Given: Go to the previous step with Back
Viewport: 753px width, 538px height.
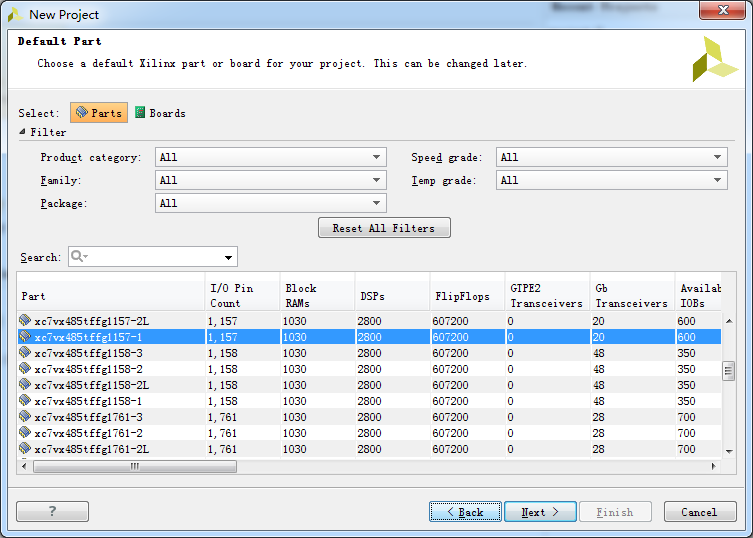Looking at the screenshot, I should pyautogui.click(x=465, y=512).
